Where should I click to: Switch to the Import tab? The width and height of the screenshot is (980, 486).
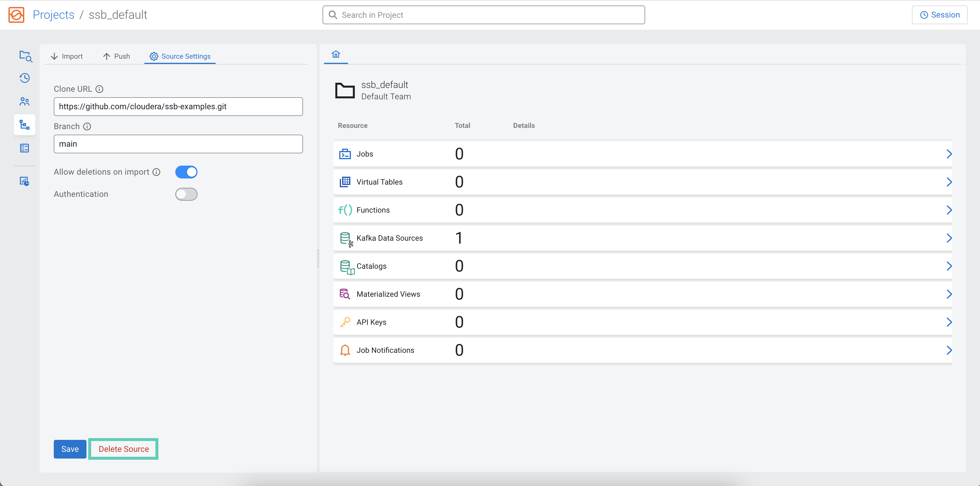(67, 56)
